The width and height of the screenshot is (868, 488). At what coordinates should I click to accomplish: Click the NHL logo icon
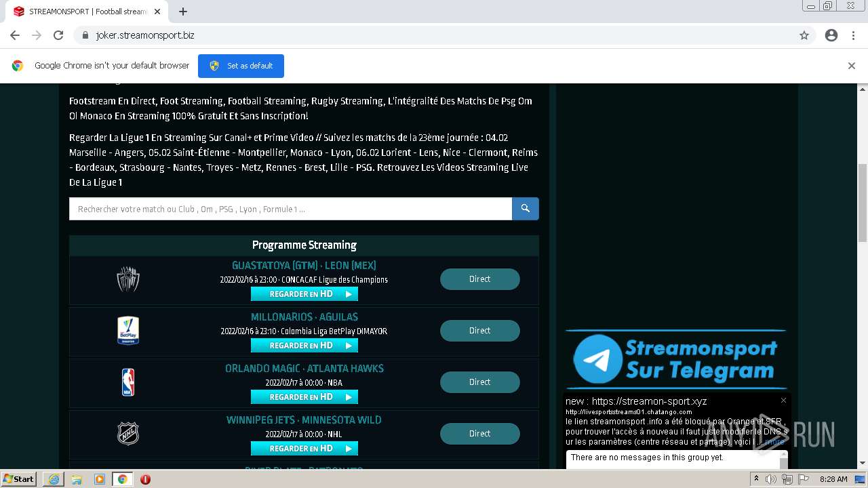pyautogui.click(x=128, y=434)
